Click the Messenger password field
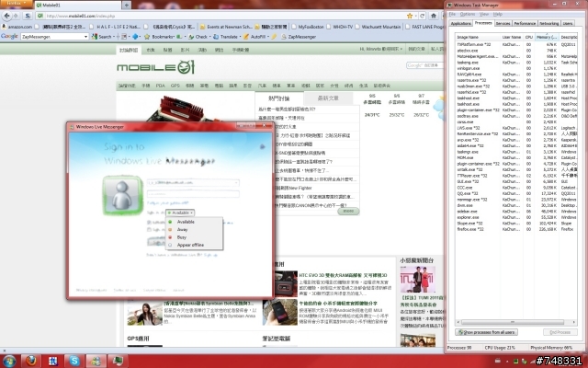This screenshot has height=368, width=588. [193, 193]
